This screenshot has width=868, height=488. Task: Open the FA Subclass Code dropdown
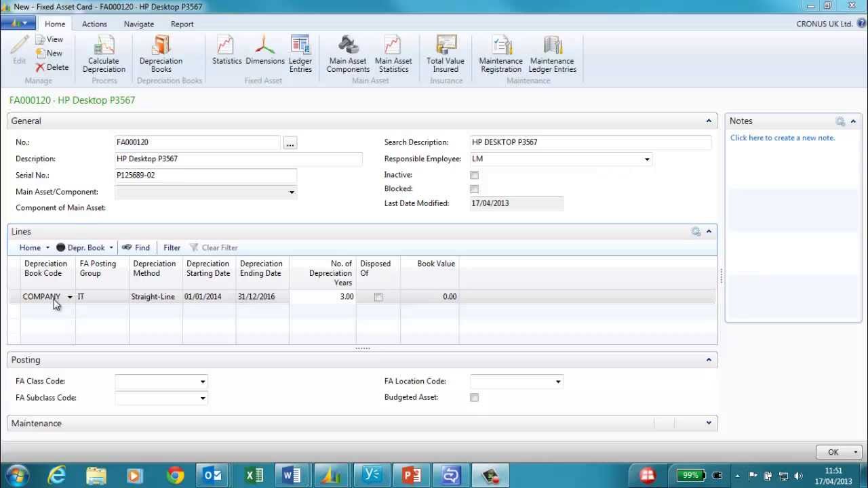point(202,398)
